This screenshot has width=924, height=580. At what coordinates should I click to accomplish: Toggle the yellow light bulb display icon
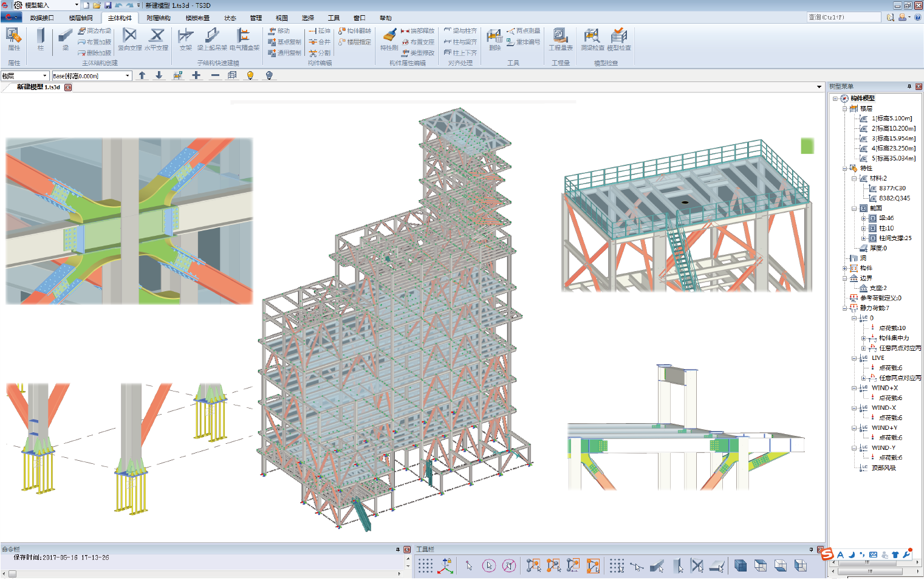250,75
